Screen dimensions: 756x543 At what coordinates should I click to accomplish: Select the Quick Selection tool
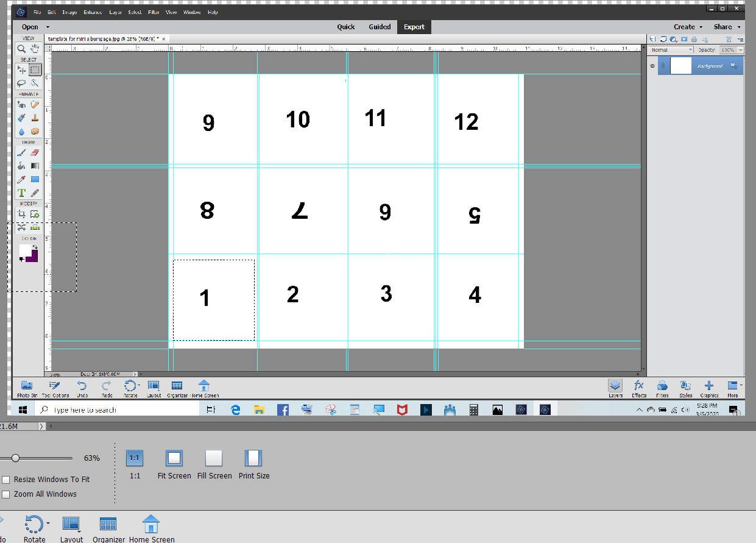(35, 83)
